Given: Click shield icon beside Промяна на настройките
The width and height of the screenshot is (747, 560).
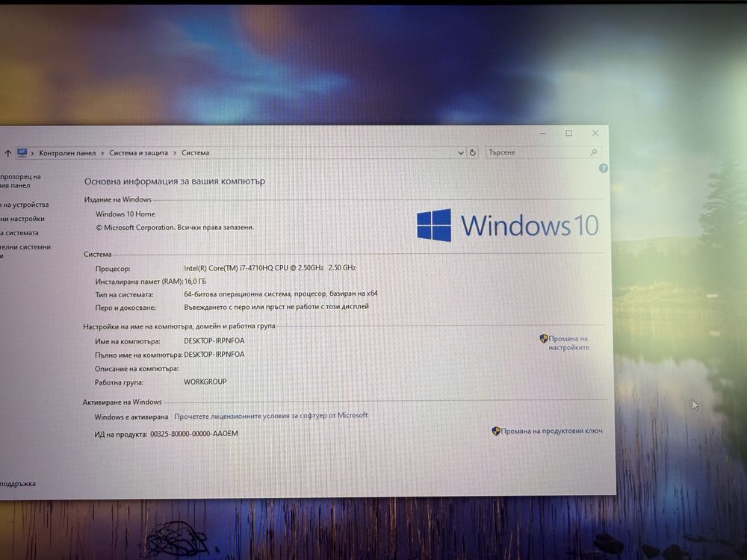Looking at the screenshot, I should pyautogui.click(x=544, y=338).
